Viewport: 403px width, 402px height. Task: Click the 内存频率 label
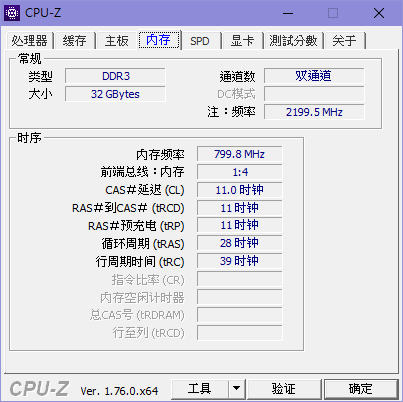(160, 154)
